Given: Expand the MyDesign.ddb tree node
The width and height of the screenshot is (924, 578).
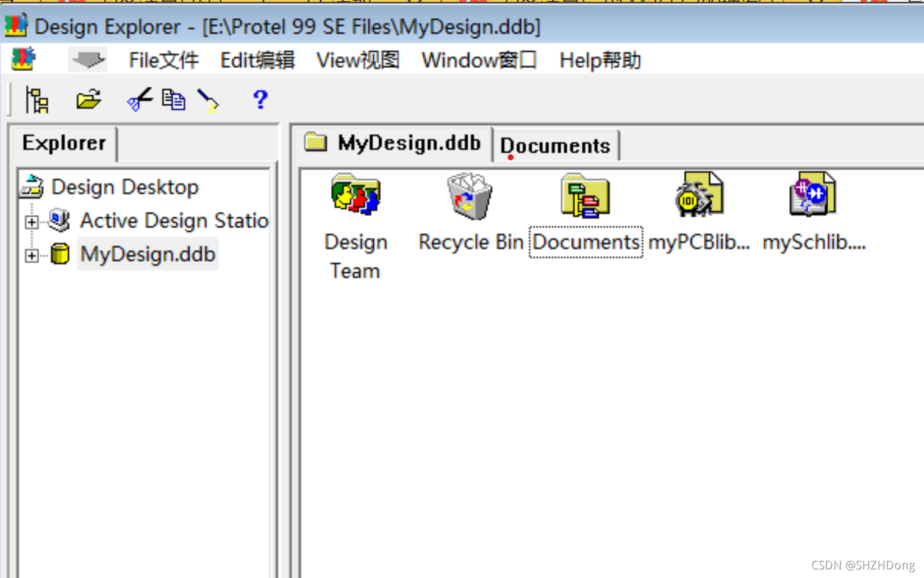Looking at the screenshot, I should (x=32, y=256).
